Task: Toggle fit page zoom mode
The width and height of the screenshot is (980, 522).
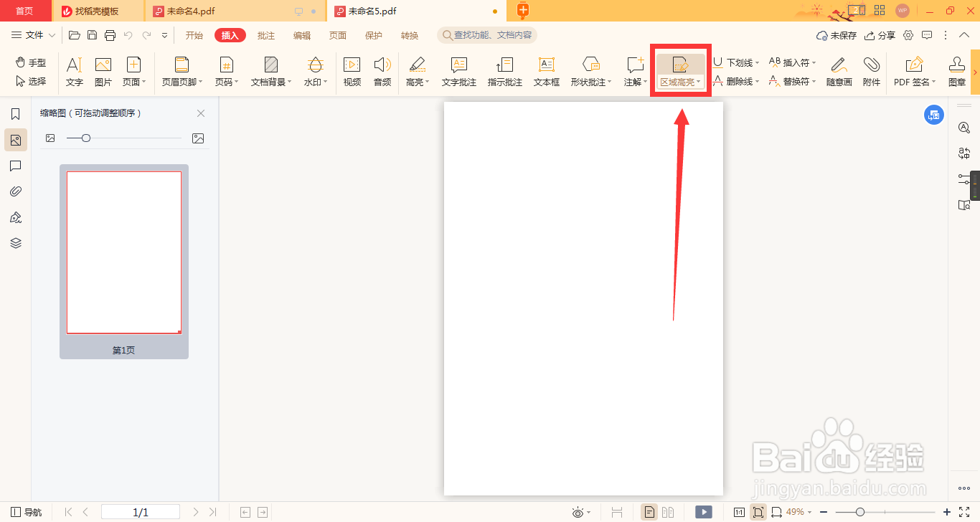Action: [x=758, y=512]
